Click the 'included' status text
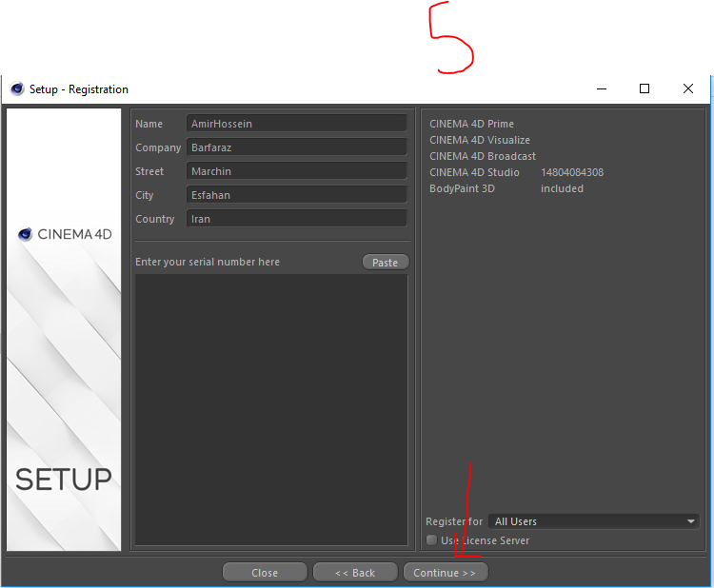 pos(562,188)
